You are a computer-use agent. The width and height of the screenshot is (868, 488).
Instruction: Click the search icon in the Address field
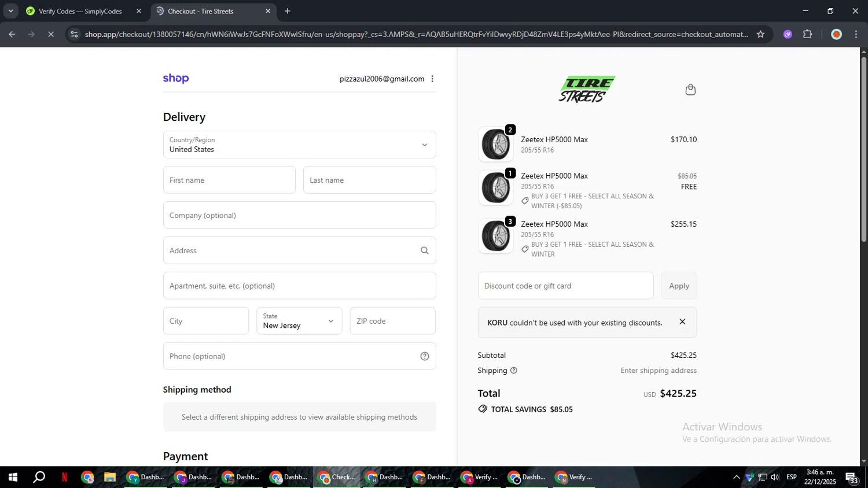coord(425,250)
